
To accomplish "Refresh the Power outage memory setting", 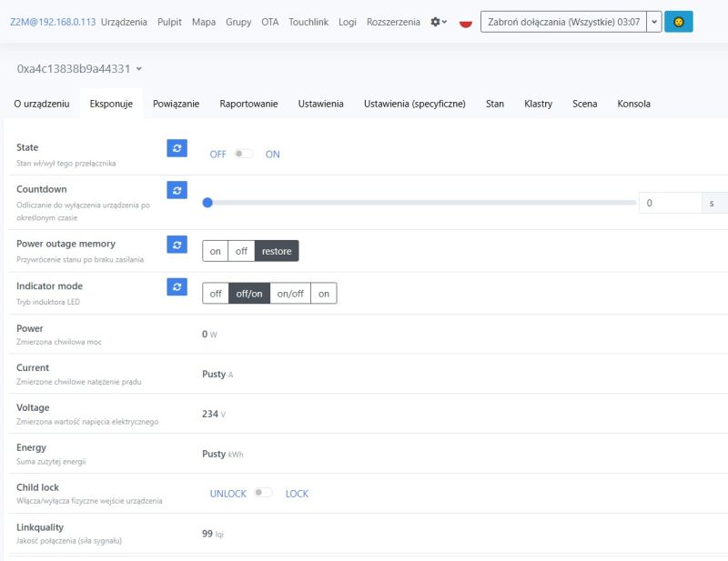I will (177, 245).
